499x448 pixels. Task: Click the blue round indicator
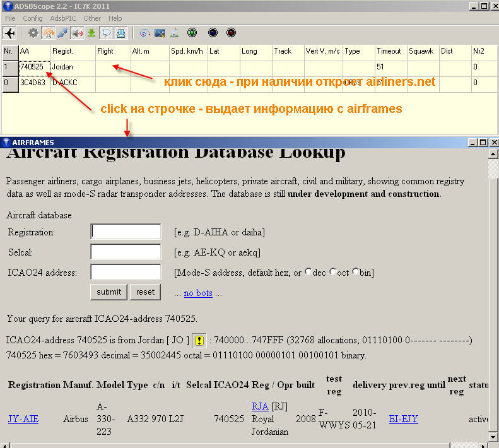click(213, 32)
